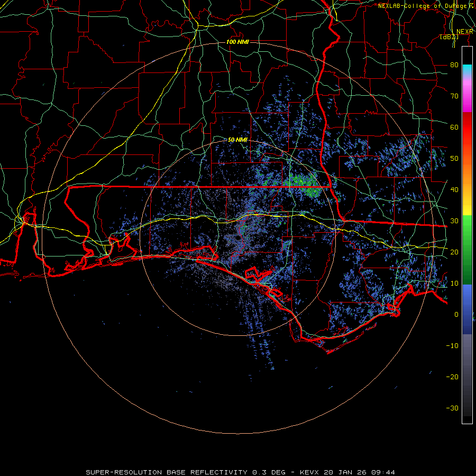The width and height of the screenshot is (476, 476).
Task: Click the 70 value on the color scale
Action: (x=454, y=96)
